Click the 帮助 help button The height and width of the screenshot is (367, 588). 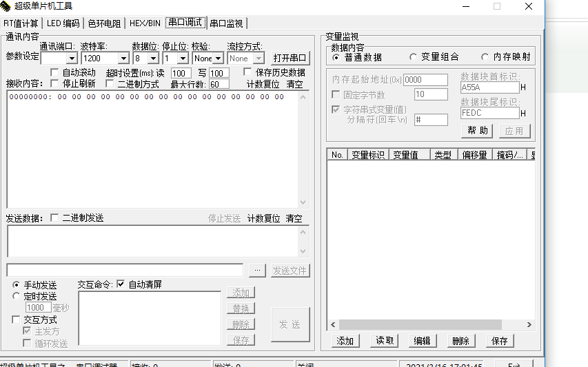478,130
